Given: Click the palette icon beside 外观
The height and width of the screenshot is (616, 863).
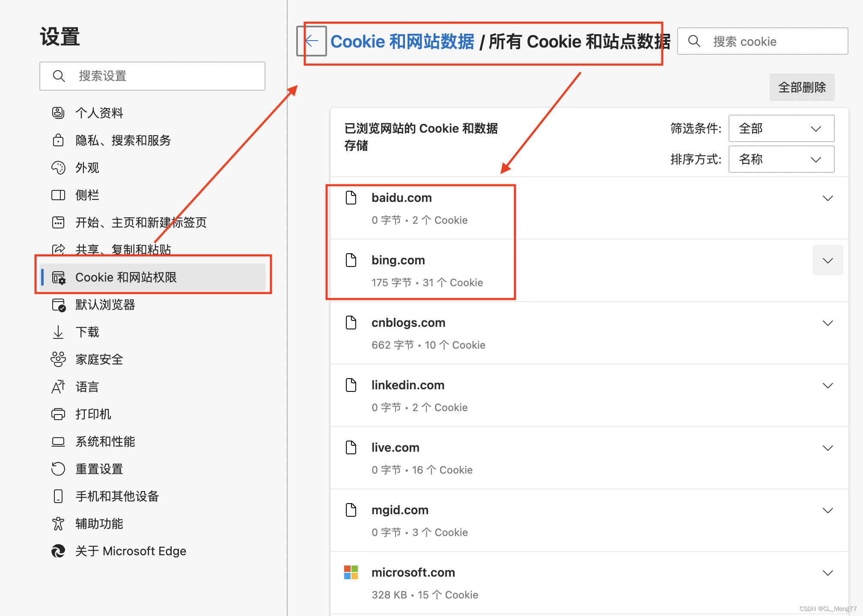Looking at the screenshot, I should [58, 168].
